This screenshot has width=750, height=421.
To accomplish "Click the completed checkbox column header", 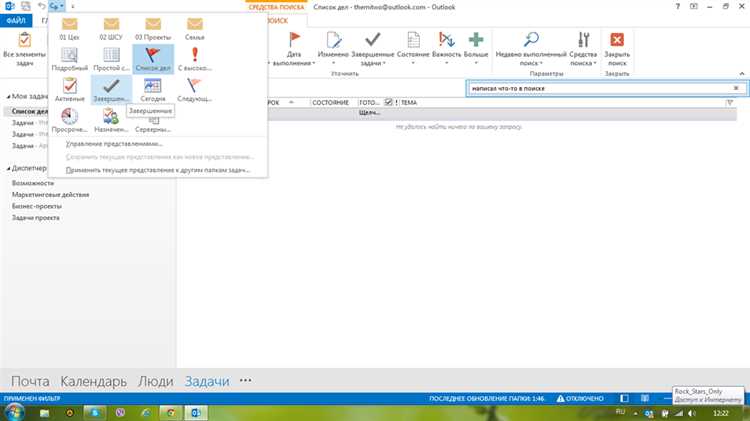I will coord(388,102).
